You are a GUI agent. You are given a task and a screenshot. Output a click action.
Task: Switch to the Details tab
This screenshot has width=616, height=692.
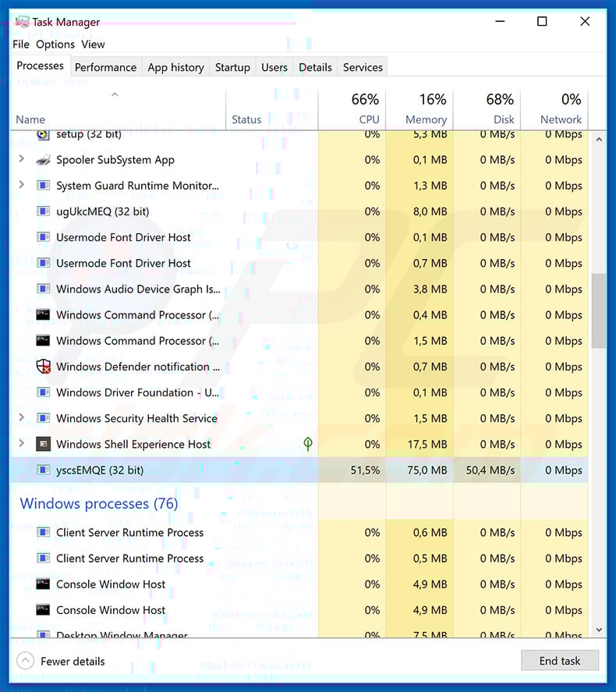(315, 68)
